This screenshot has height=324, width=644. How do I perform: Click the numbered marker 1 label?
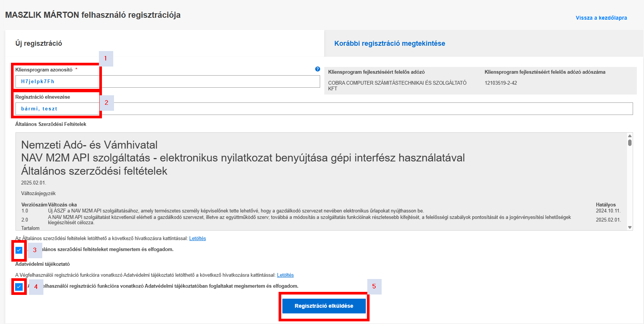(106, 59)
